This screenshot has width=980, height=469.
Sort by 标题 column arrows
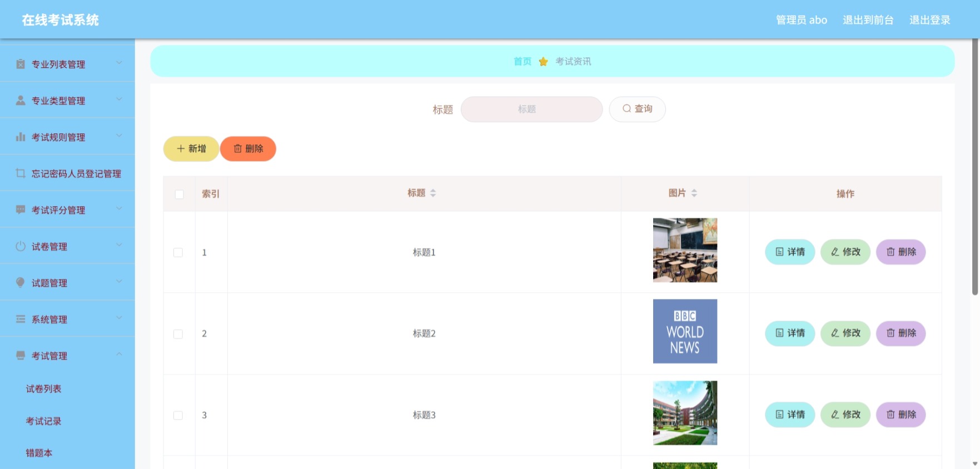pos(433,193)
